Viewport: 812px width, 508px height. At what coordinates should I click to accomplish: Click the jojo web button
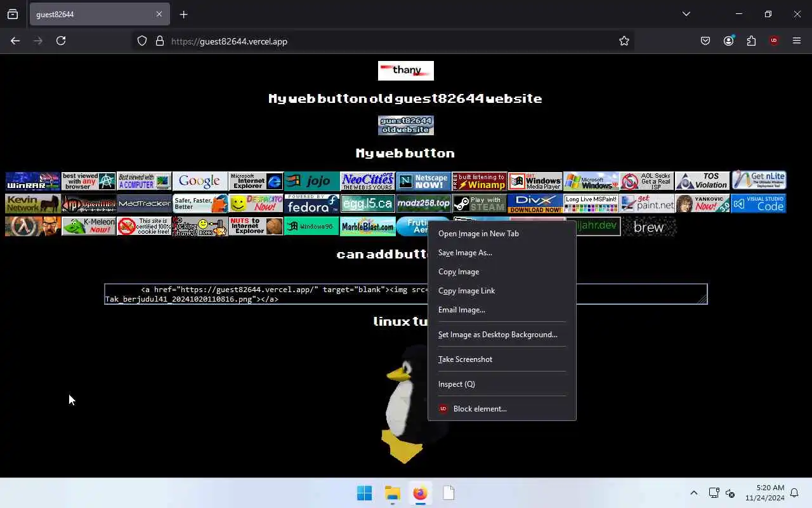[x=311, y=181]
